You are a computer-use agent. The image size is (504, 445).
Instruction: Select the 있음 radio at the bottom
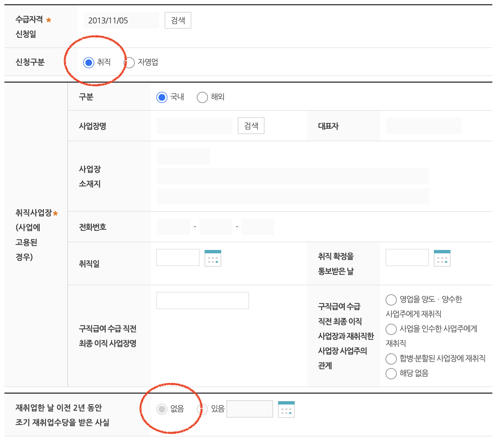point(202,409)
